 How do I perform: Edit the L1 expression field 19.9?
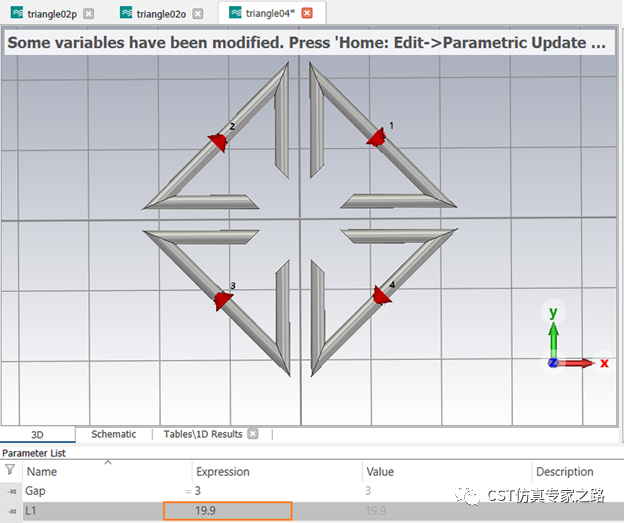point(228,511)
